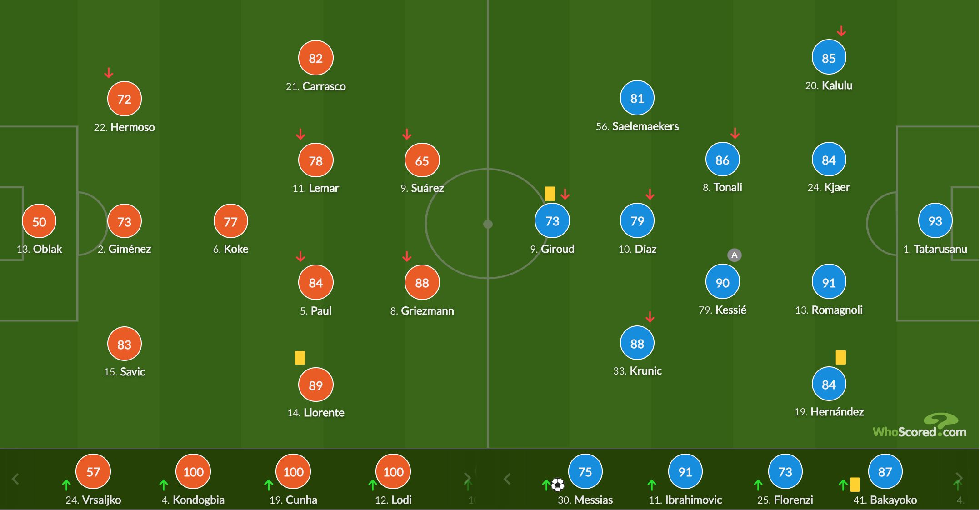Select Ibrahimovic's substitute rating circle 91
This screenshot has height=510, width=980.
pyautogui.click(x=685, y=472)
